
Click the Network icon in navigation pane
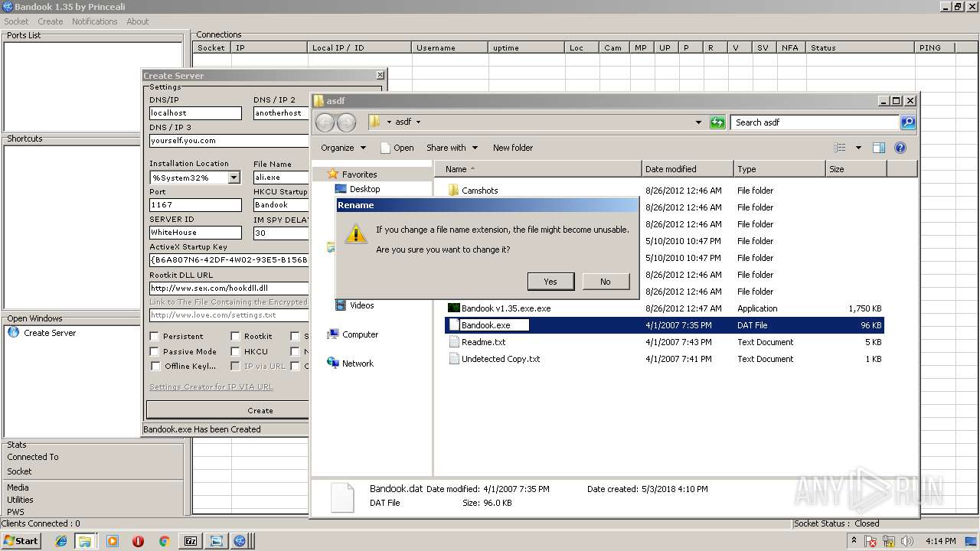click(x=333, y=363)
